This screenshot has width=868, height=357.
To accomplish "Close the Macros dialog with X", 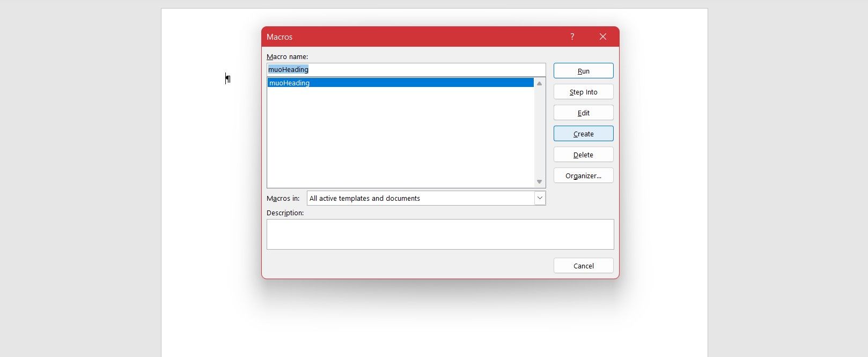I will (603, 37).
